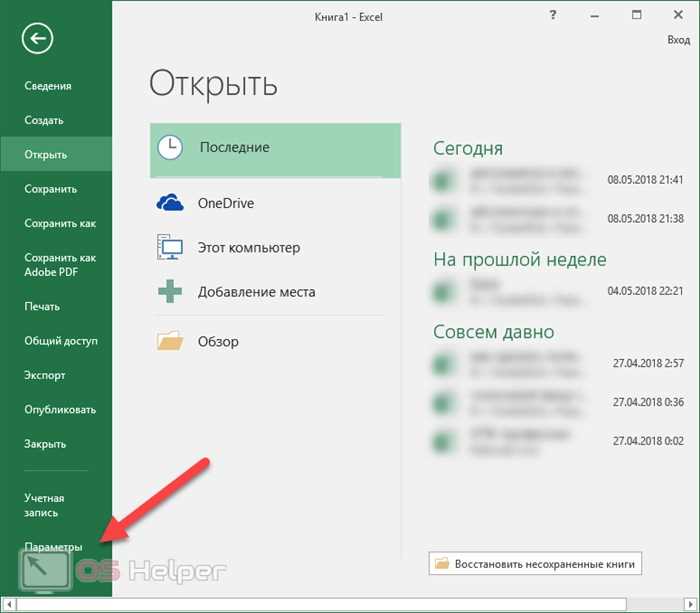Click the Вход sign-in link
This screenshot has height=613, width=700.
pyautogui.click(x=679, y=40)
